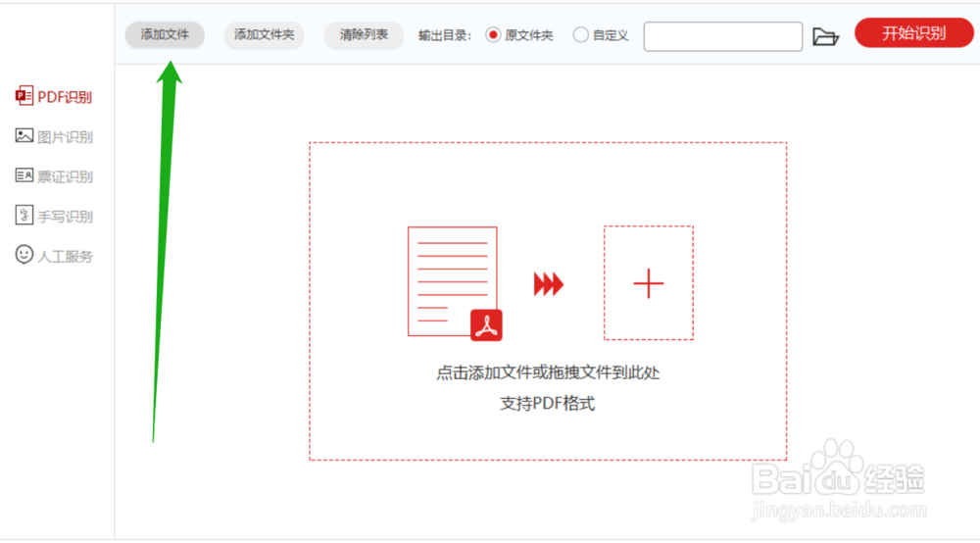Click the red Adobe PDF badge
The width and height of the screenshot is (980, 543).
pyautogui.click(x=486, y=325)
